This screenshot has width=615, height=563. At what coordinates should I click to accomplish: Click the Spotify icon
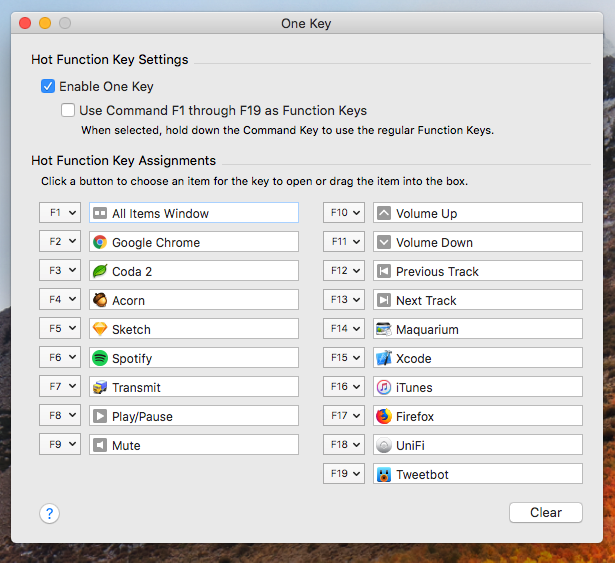click(100, 358)
